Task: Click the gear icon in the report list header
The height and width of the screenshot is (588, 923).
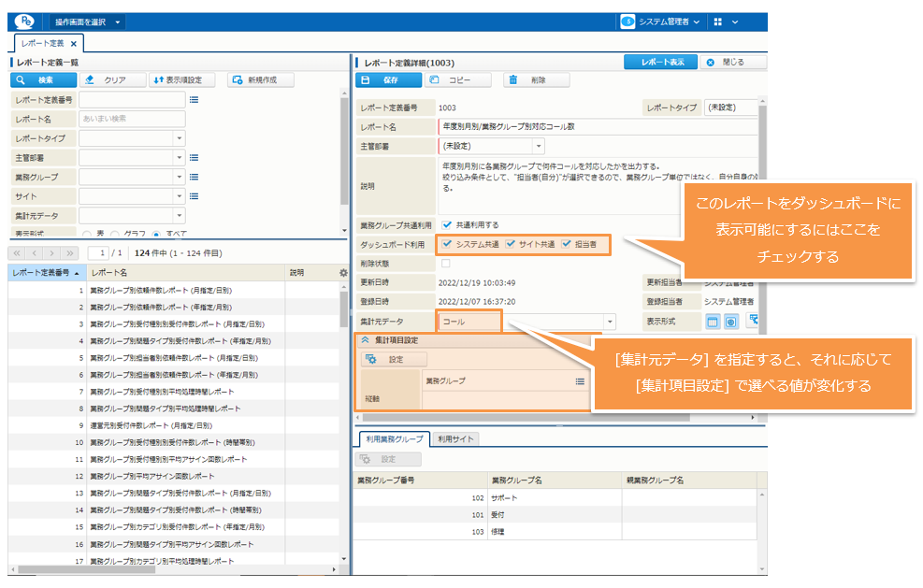Action: 342,273
